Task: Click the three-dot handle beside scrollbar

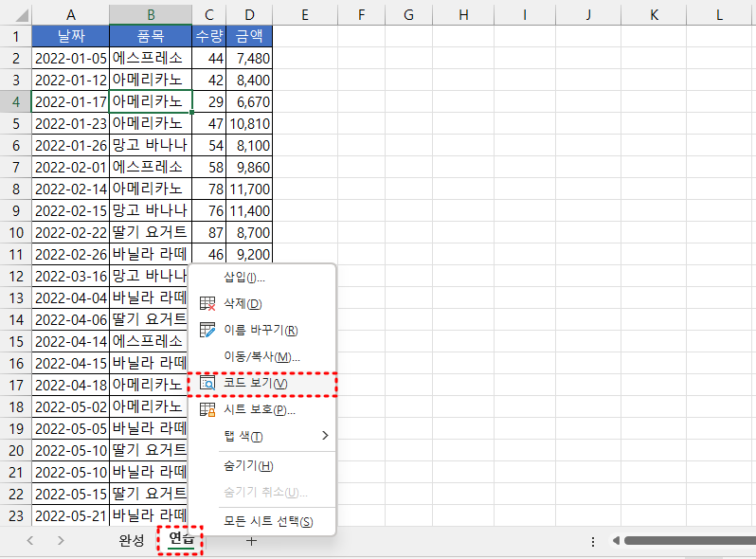Action: (593, 541)
